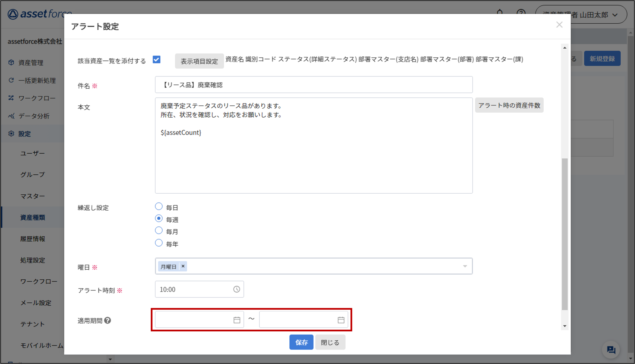Click the 閉じる button
635x364 pixels.
330,342
